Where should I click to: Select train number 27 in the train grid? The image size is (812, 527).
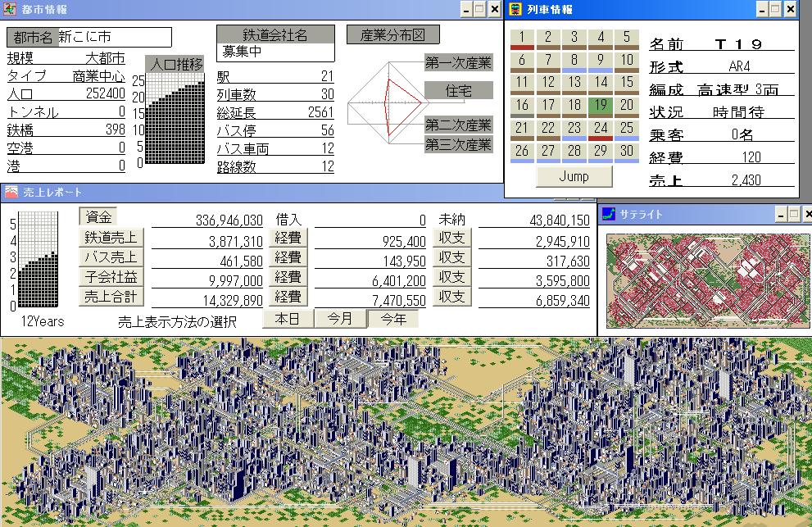548,152
